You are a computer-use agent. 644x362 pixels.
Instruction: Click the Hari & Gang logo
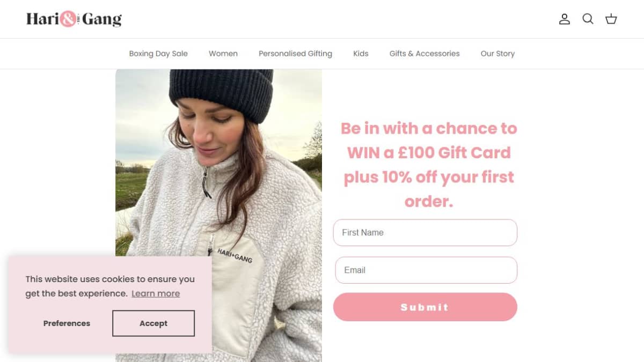pyautogui.click(x=74, y=19)
